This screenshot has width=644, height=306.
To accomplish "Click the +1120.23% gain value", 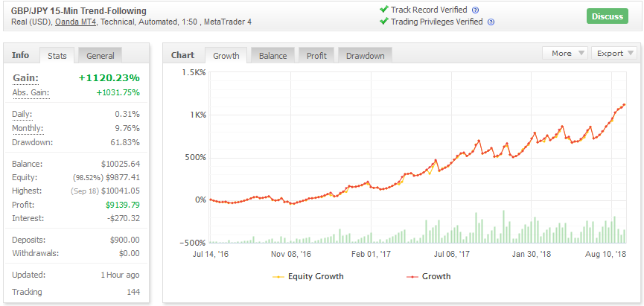I will pyautogui.click(x=109, y=78).
